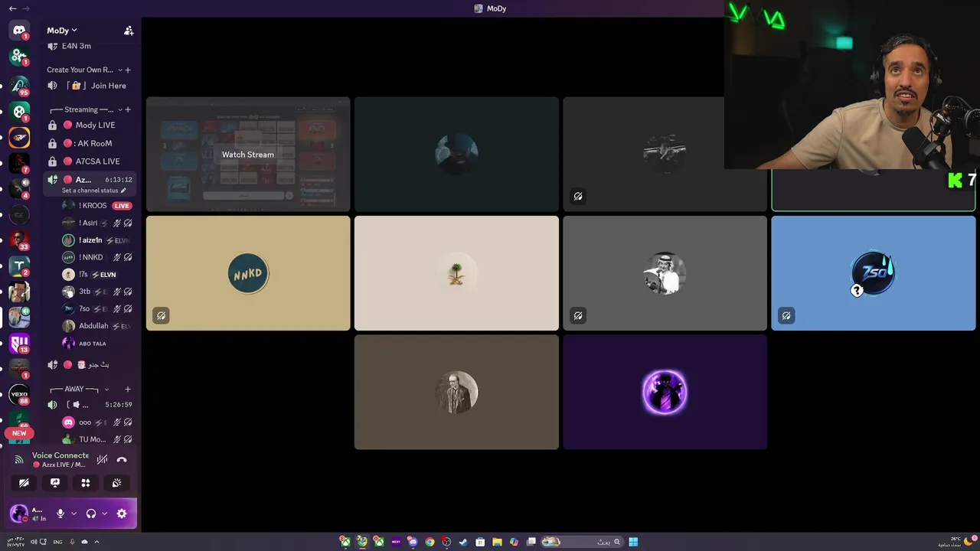Image resolution: width=980 pixels, height=551 pixels.
Task: Open server with 95 notification badge
Action: coord(19,85)
